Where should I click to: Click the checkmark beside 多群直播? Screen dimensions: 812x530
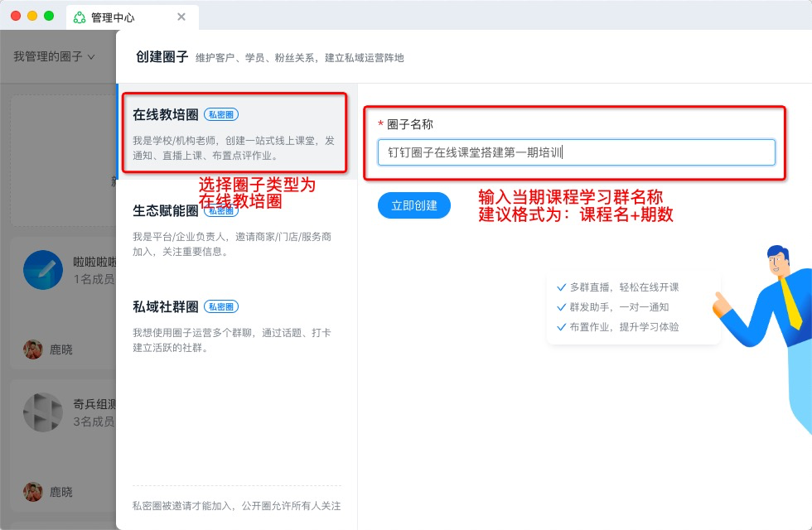[x=561, y=287]
